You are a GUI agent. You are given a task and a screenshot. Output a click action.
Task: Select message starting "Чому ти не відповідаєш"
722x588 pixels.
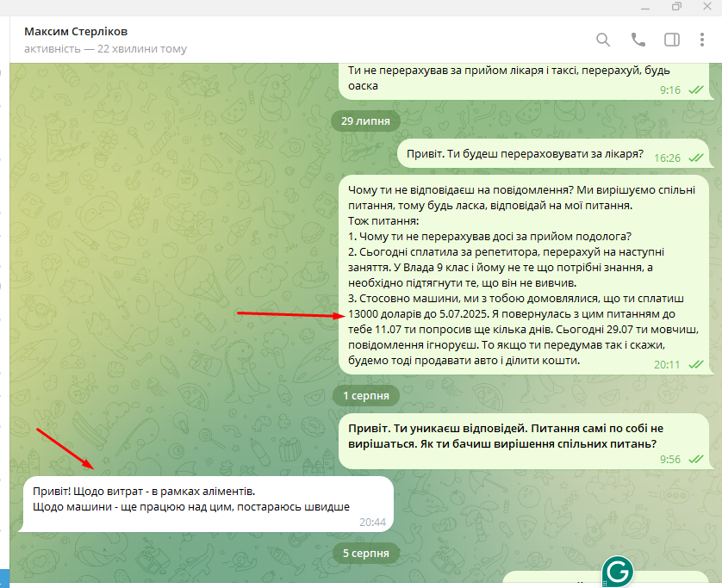(524, 275)
